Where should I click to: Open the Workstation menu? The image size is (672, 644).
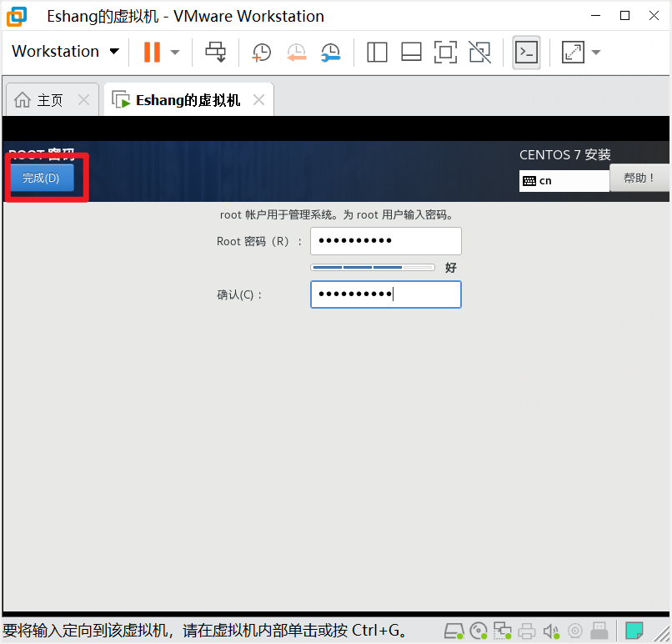tap(65, 52)
